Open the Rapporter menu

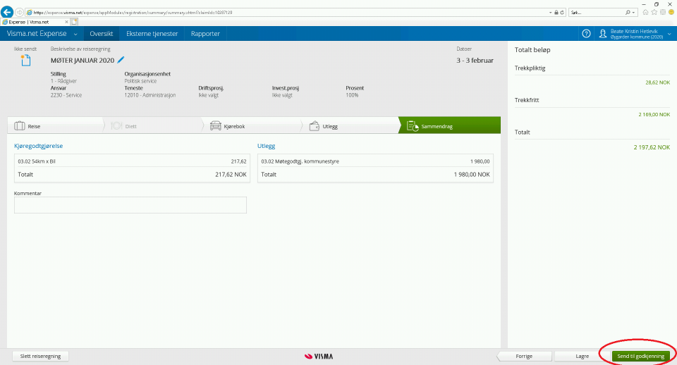point(205,34)
